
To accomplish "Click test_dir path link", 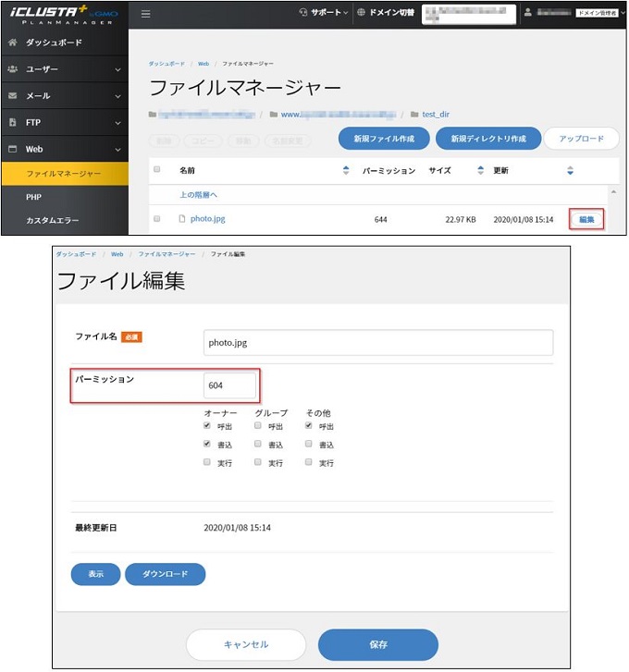I will (436, 115).
